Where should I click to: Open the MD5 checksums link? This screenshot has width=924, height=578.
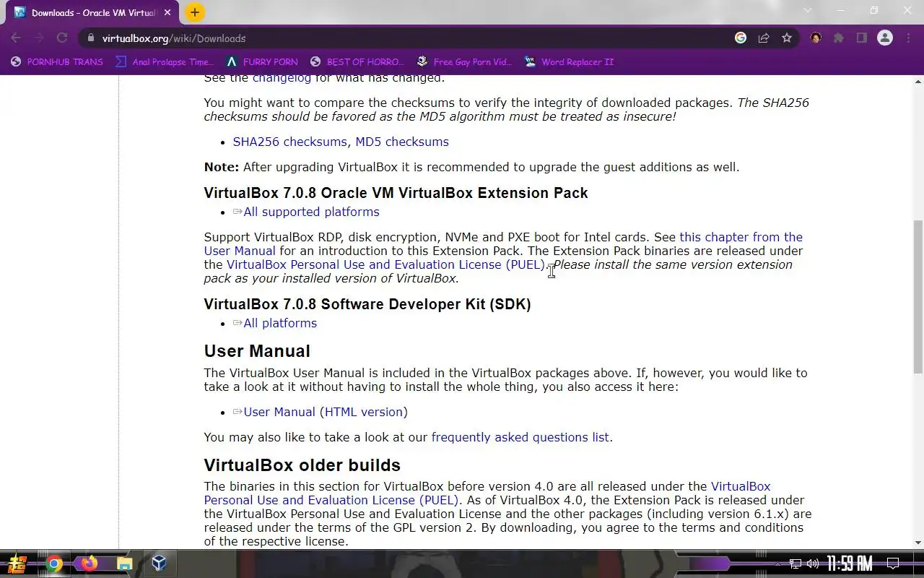(402, 142)
